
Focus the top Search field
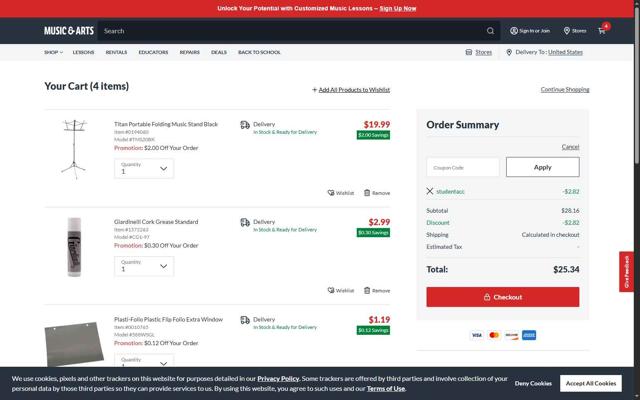coord(292,31)
